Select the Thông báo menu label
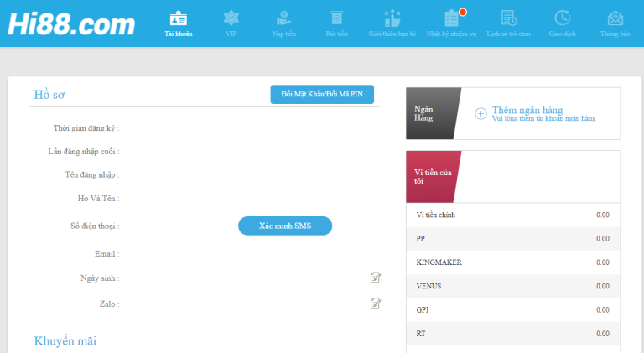The width and height of the screenshot is (644, 353). click(615, 34)
